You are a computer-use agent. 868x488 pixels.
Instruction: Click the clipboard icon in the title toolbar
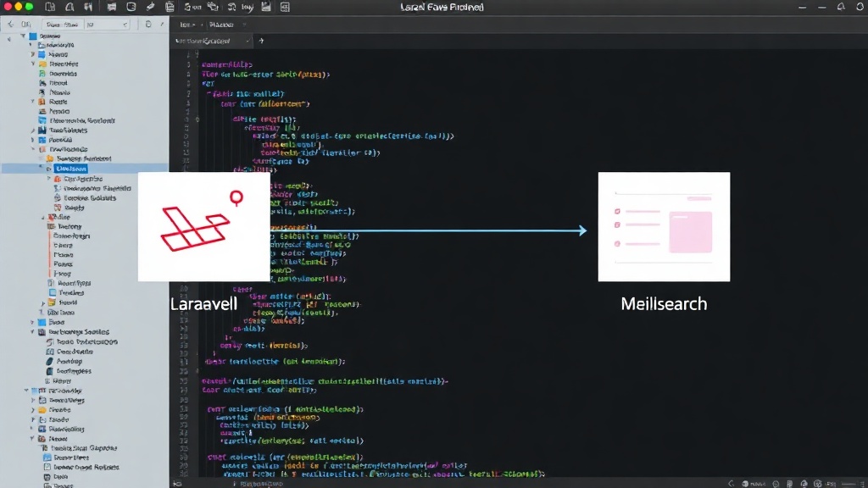pyautogui.click(x=170, y=7)
